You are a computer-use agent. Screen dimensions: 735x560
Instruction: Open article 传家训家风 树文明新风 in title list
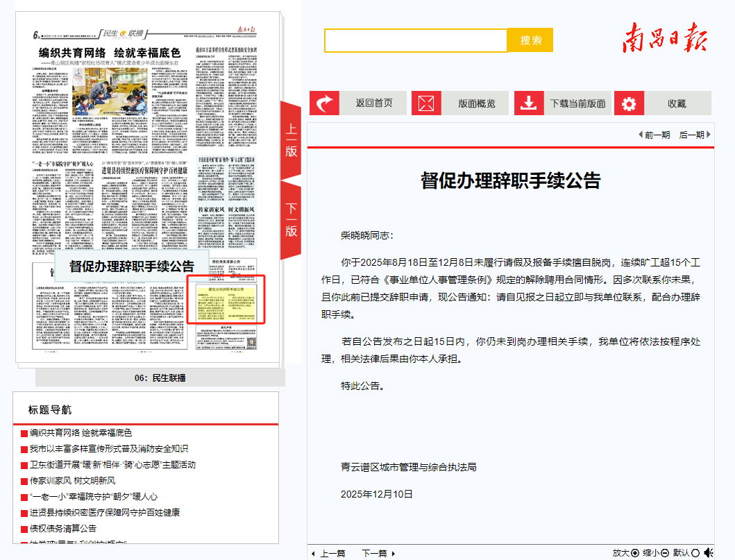[72, 480]
